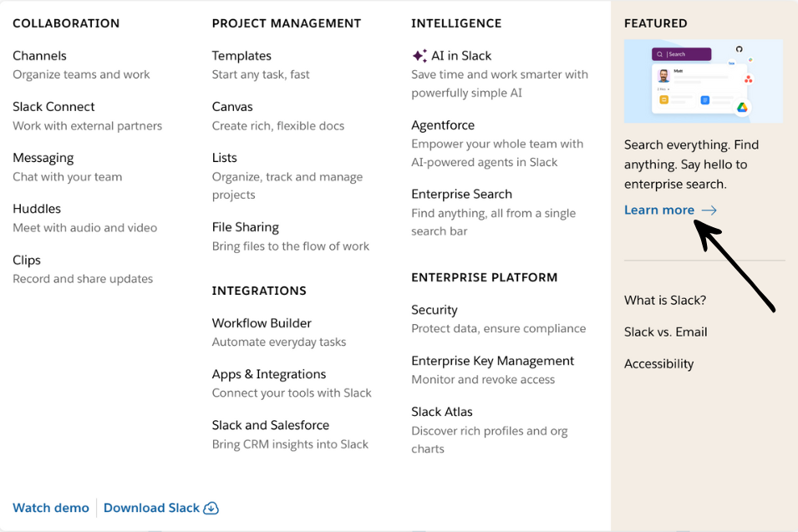Open the Channels page
The height and width of the screenshot is (532, 798).
[x=39, y=55]
